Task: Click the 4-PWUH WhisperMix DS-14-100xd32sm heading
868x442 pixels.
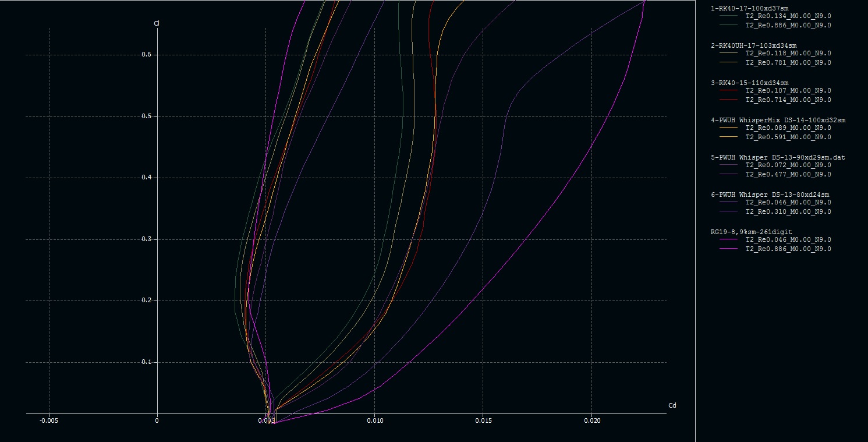Action: [x=778, y=120]
